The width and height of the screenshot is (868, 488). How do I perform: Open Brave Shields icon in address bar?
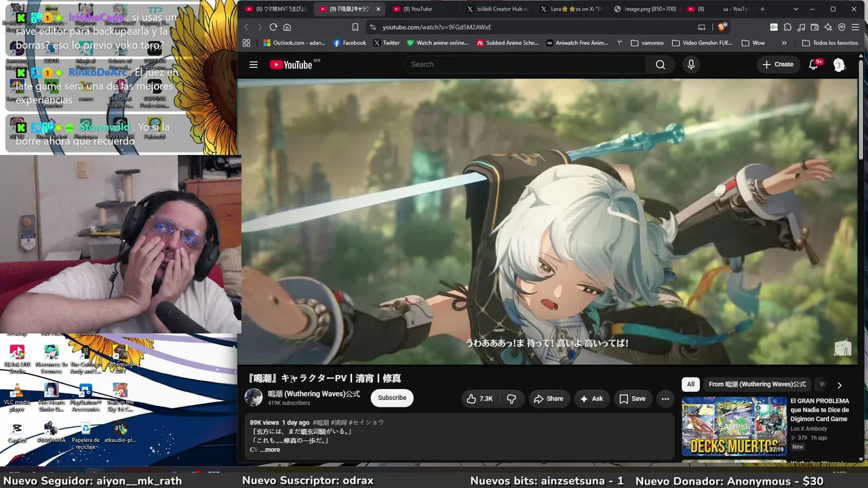tap(722, 27)
